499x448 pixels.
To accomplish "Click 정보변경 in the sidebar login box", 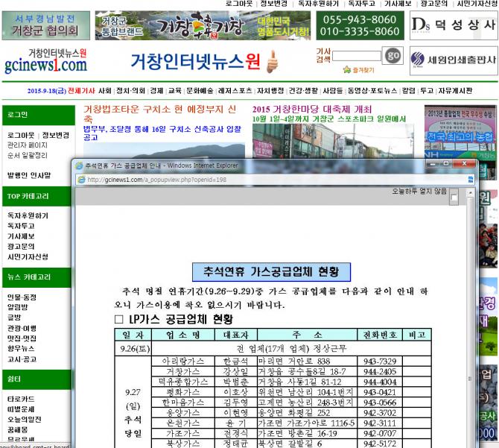I will click(56, 135).
